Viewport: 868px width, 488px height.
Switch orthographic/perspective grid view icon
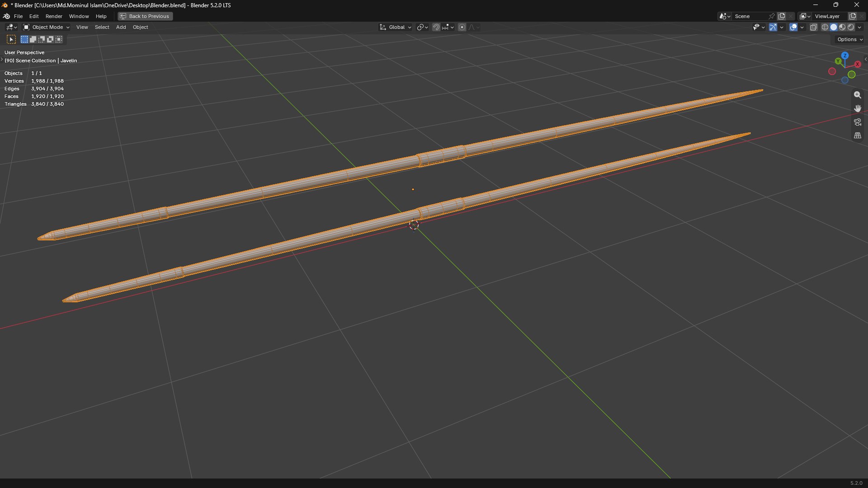(857, 136)
